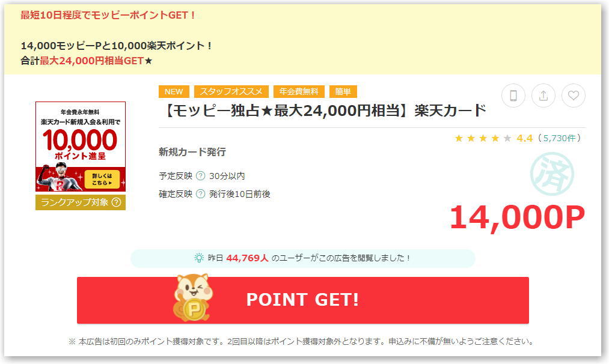
Task: Click the POINT GET! button
Action: pyautogui.click(x=303, y=300)
